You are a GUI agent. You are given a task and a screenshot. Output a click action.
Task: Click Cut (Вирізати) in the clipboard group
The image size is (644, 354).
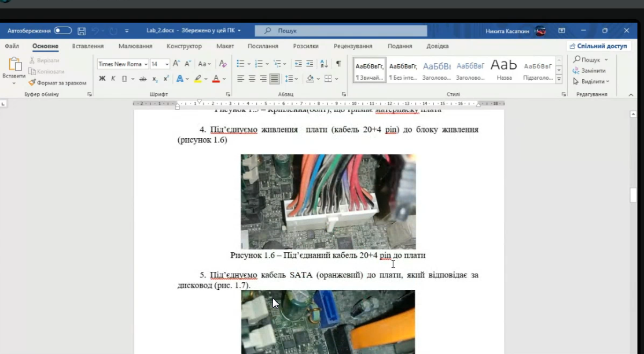45,60
